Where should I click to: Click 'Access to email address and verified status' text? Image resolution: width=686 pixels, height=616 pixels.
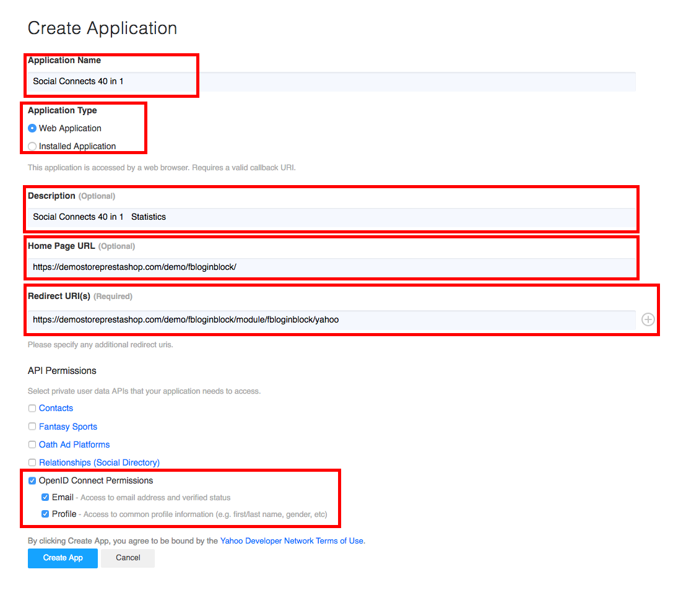(155, 497)
